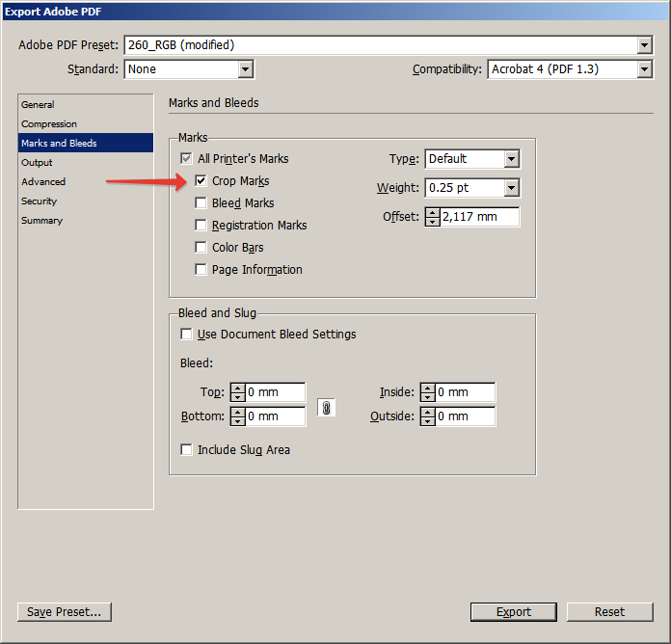
Task: Check the Page Information option
Action: coord(201,270)
